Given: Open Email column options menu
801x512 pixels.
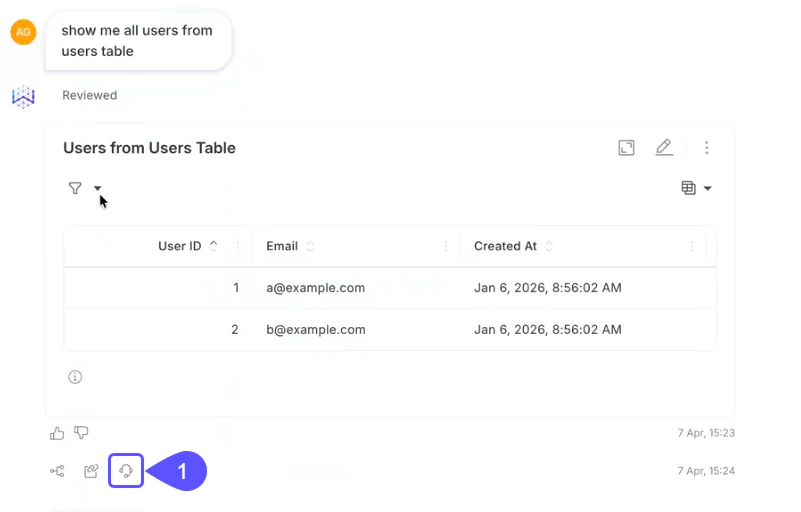Looking at the screenshot, I should 445,246.
